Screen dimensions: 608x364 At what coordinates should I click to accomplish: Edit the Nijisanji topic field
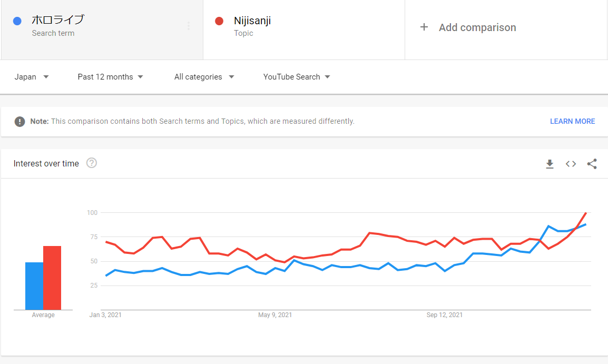pyautogui.click(x=252, y=21)
